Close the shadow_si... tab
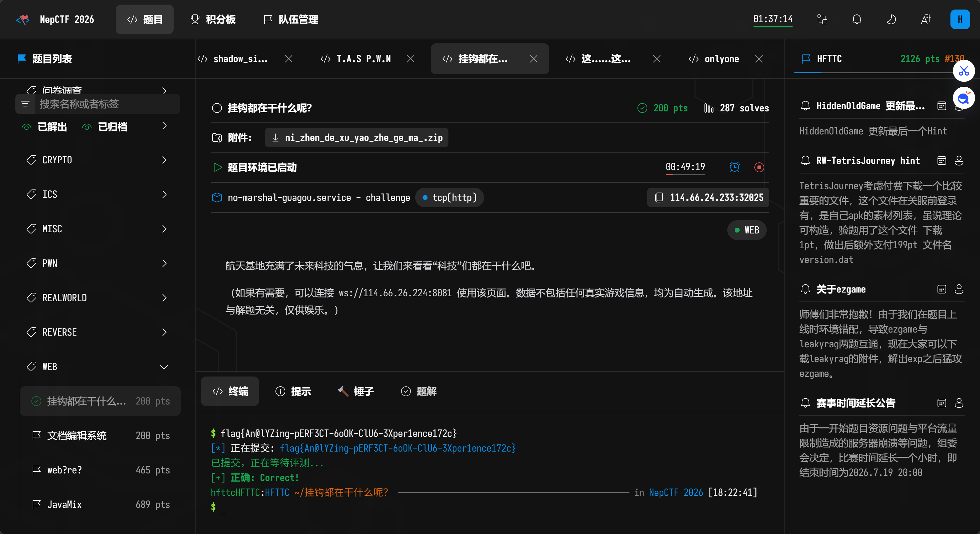This screenshot has height=534, width=980. (x=289, y=59)
